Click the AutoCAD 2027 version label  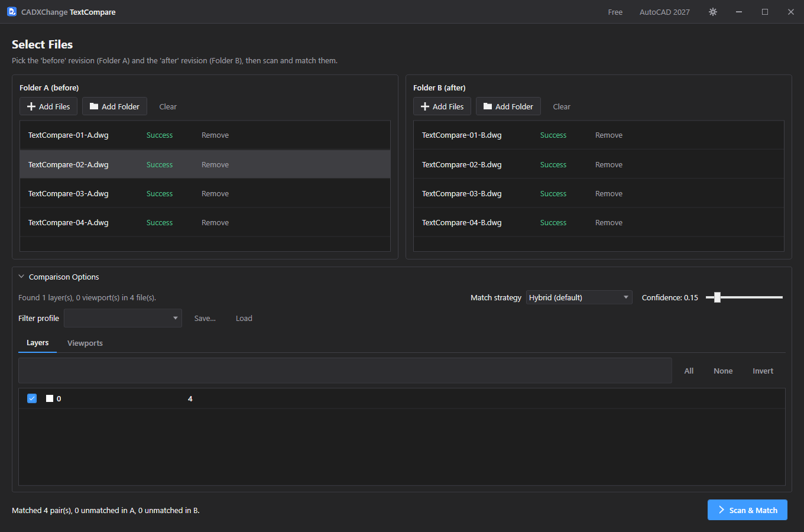(x=664, y=12)
